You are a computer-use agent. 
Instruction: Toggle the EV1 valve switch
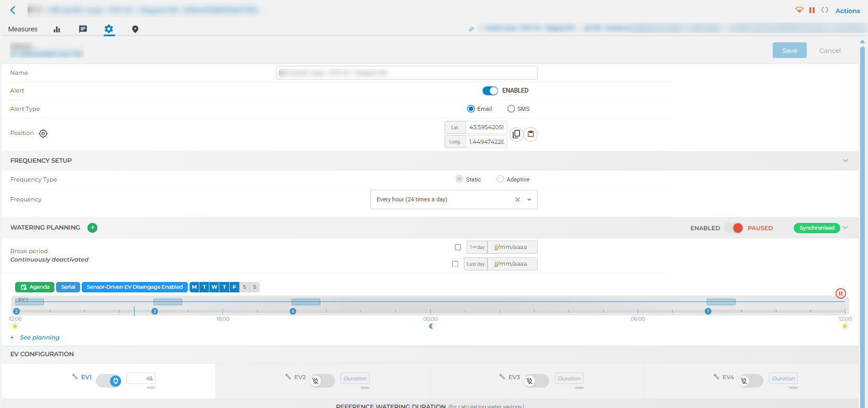click(x=109, y=380)
